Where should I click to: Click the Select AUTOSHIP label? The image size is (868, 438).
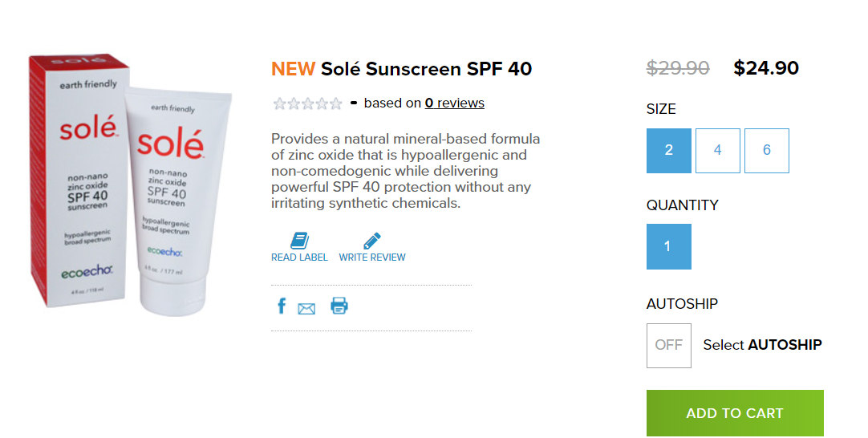(762, 345)
